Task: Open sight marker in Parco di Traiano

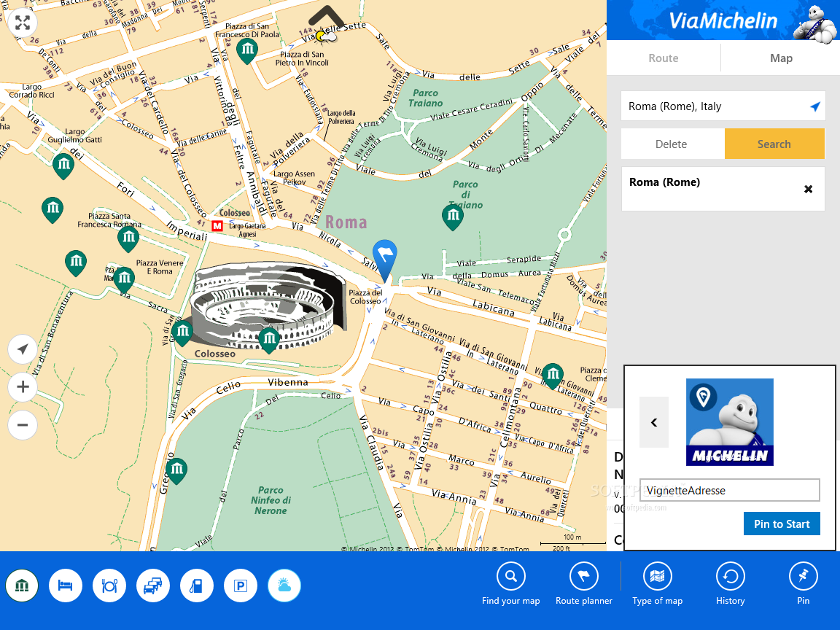Action: [x=453, y=217]
